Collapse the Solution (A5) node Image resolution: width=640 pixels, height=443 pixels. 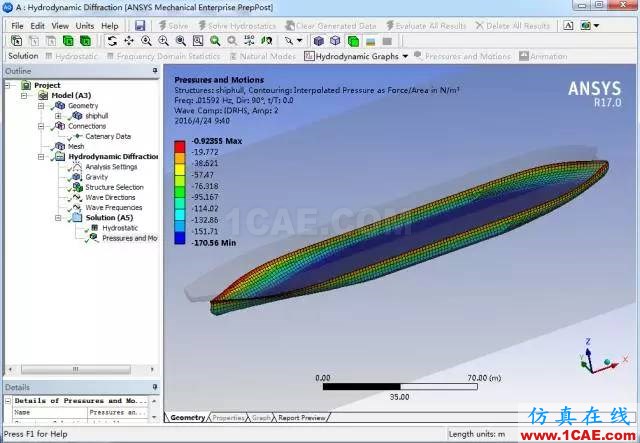coord(58,218)
